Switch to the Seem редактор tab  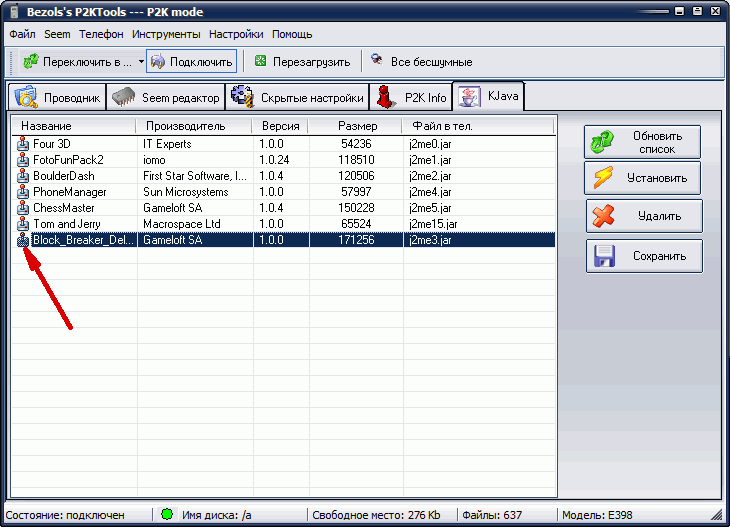pyautogui.click(x=166, y=97)
